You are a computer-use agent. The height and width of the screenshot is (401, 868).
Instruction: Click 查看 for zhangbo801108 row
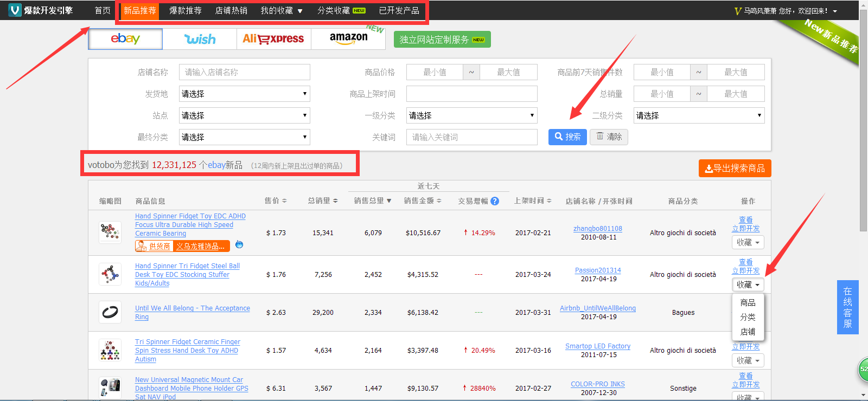click(746, 220)
